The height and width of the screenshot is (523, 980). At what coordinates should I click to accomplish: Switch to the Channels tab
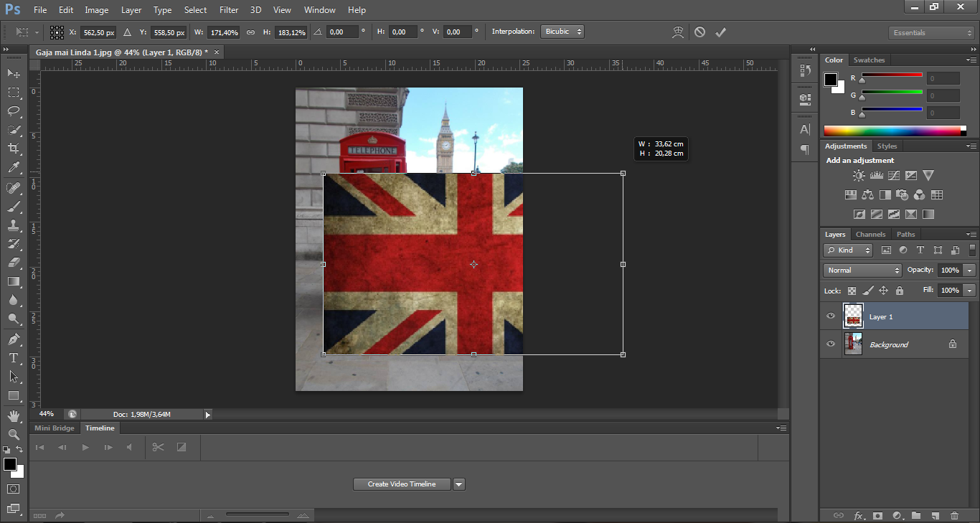pos(870,235)
